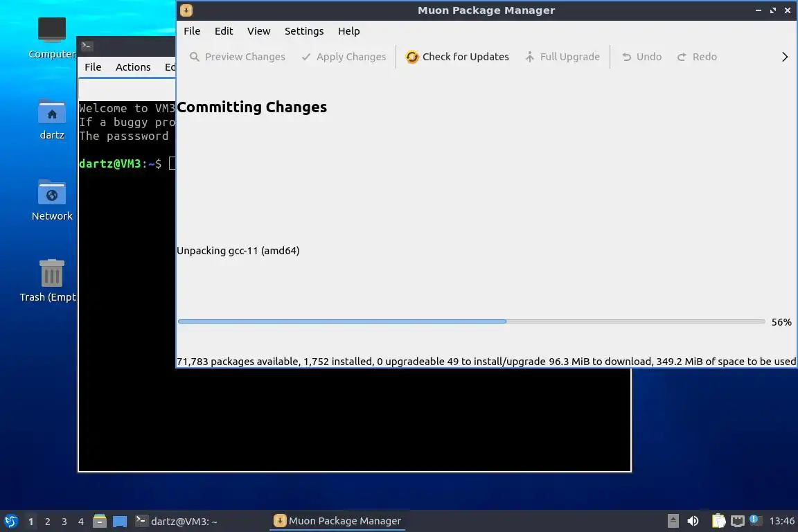This screenshot has width=798, height=532.
Task: Click the 'Unpacking gcc-11 (amd64)' status text
Action: point(238,251)
